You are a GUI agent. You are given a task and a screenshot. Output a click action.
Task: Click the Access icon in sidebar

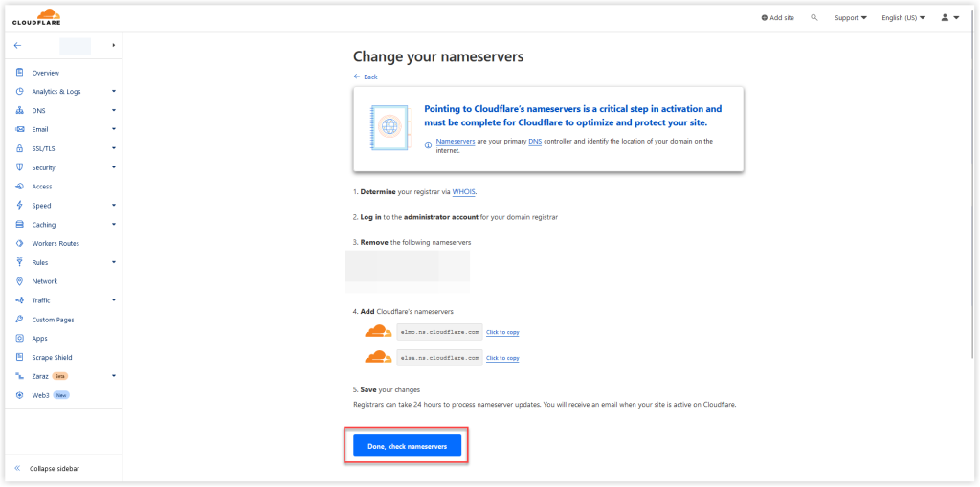coord(19,187)
